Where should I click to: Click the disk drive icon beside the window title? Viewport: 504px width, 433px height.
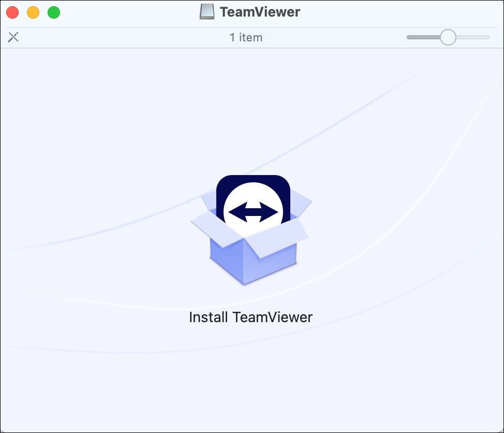point(207,11)
